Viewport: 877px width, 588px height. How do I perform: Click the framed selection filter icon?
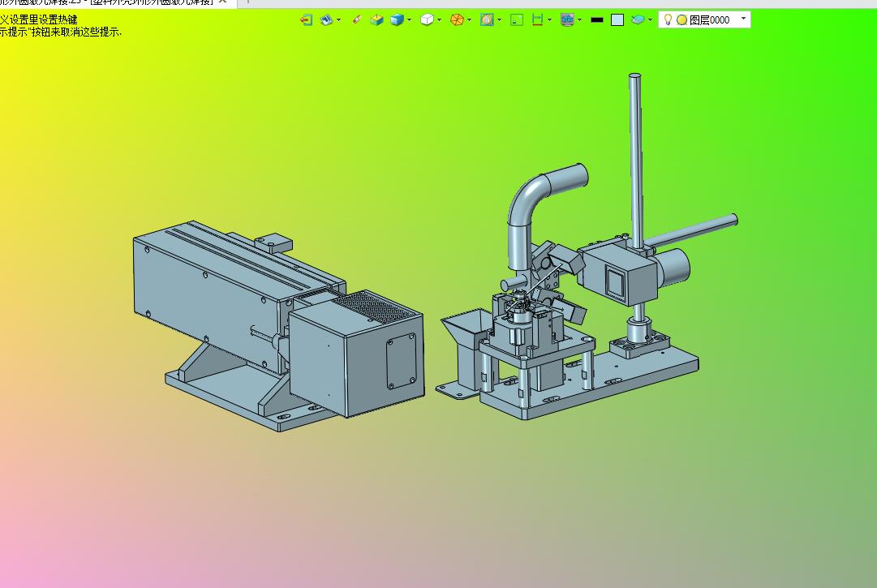[x=487, y=20]
